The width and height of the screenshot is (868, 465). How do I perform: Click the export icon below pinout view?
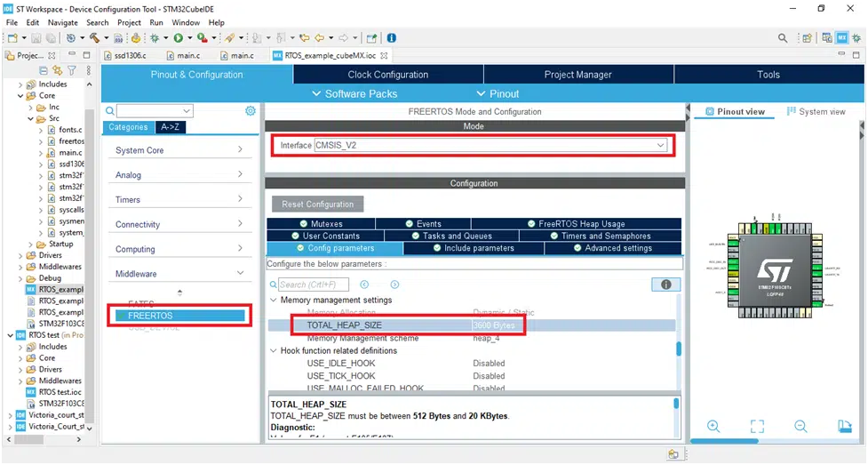(x=845, y=426)
